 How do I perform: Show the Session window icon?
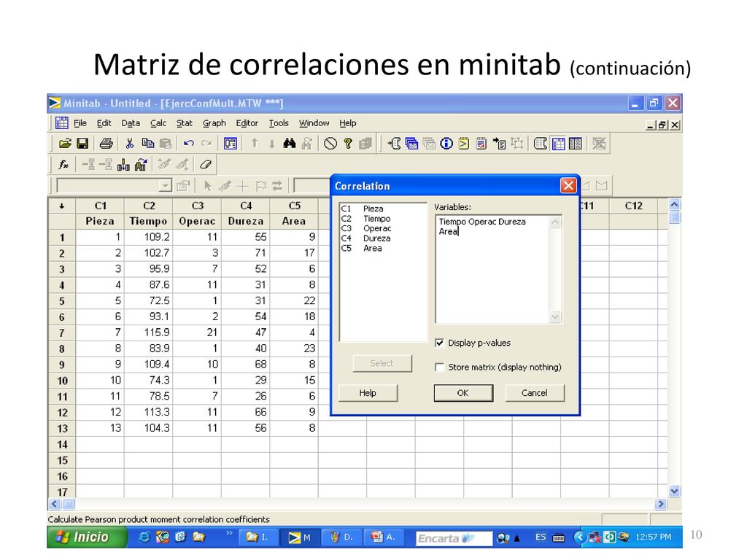point(394,144)
